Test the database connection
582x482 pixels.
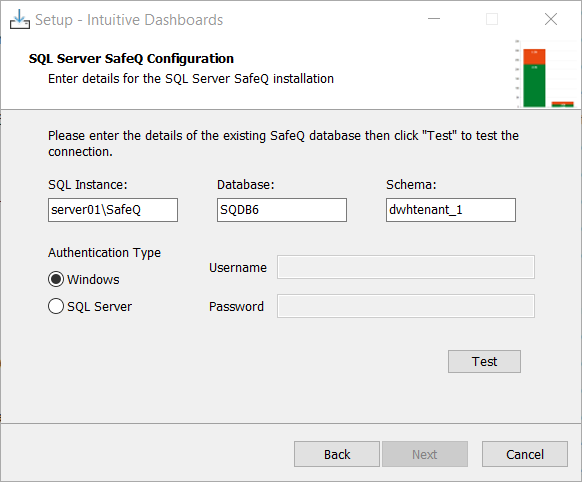[x=484, y=361]
